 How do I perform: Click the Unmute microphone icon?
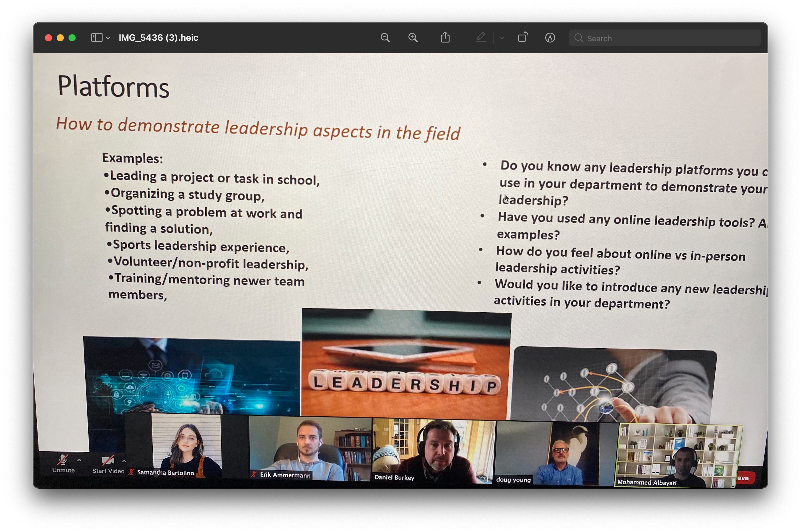coord(63,460)
